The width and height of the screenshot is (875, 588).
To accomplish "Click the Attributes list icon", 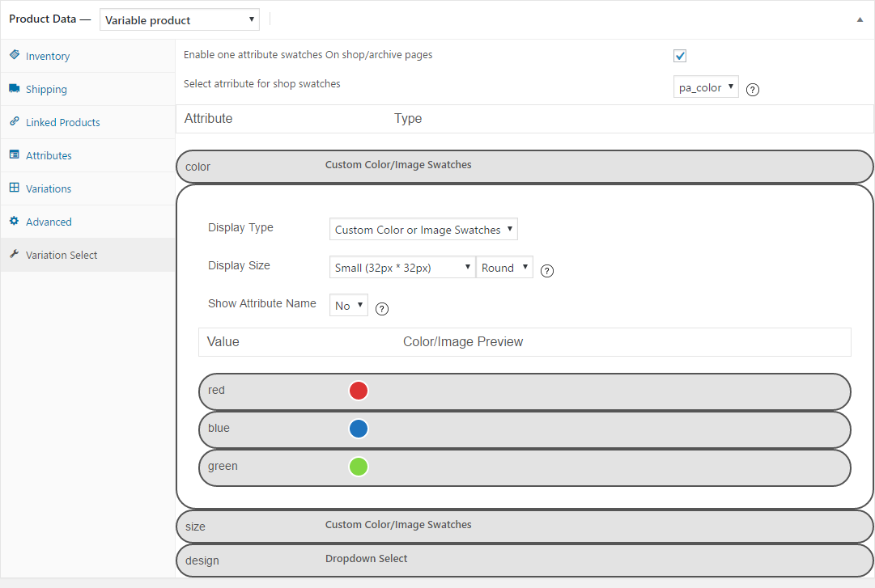I will [x=15, y=154].
